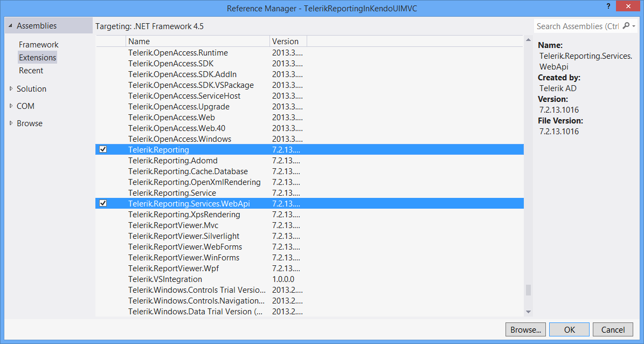The height and width of the screenshot is (344, 644).
Task: Select Telerik.OpenAccess.Upgrade row
Action: [x=309, y=106]
